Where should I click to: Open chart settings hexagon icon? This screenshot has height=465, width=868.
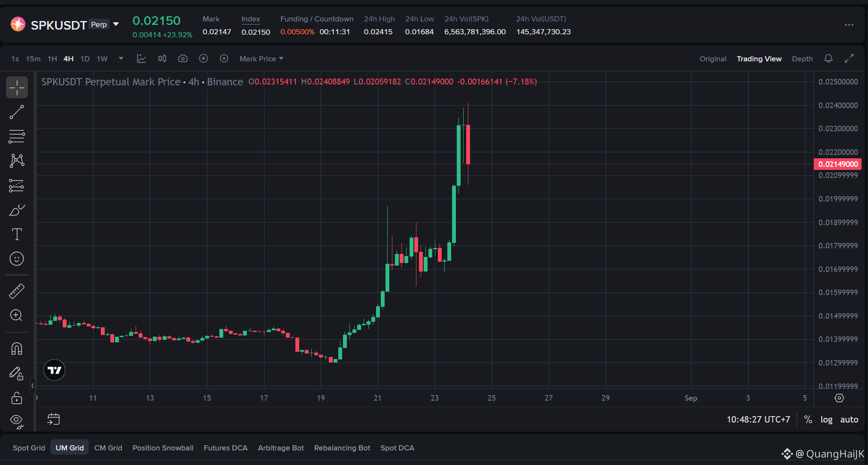(224, 59)
